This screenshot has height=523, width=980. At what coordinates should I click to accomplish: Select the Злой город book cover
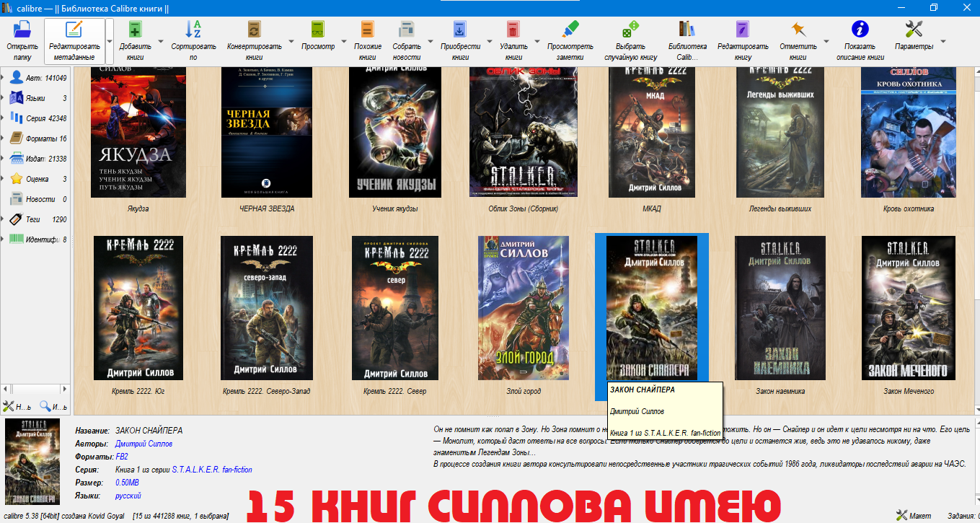click(x=524, y=308)
